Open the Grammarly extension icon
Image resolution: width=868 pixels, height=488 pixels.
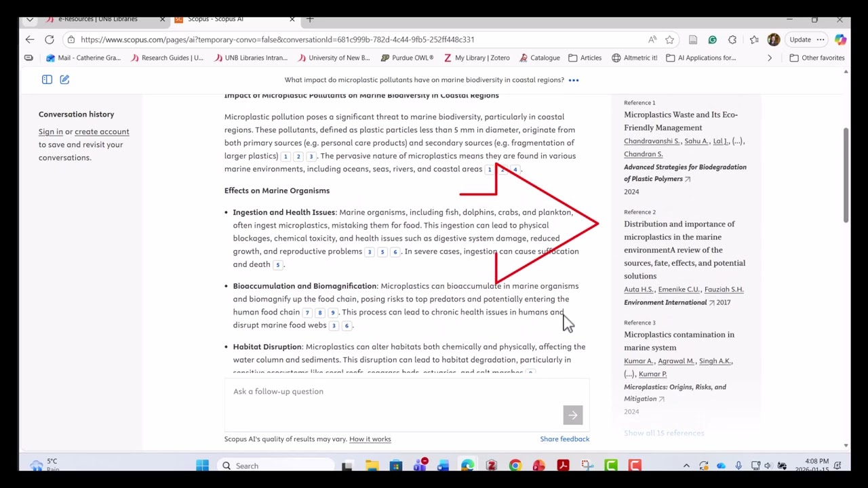pos(712,40)
